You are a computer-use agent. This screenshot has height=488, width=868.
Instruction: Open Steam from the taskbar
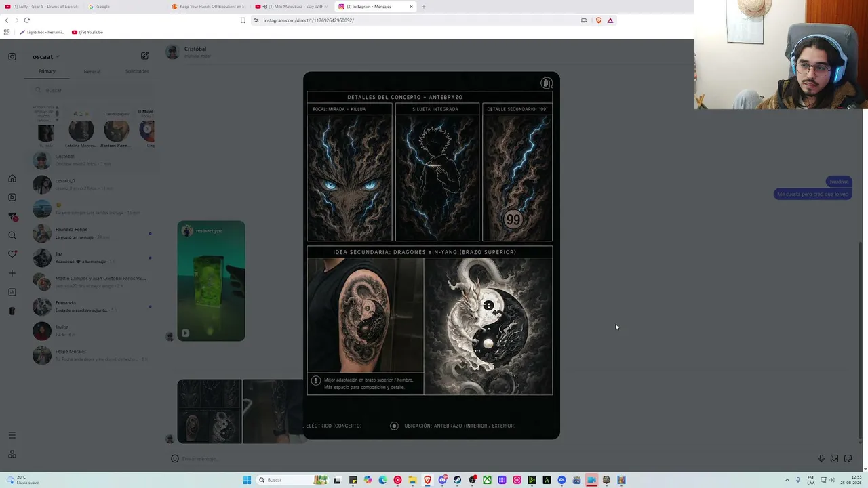point(458,480)
